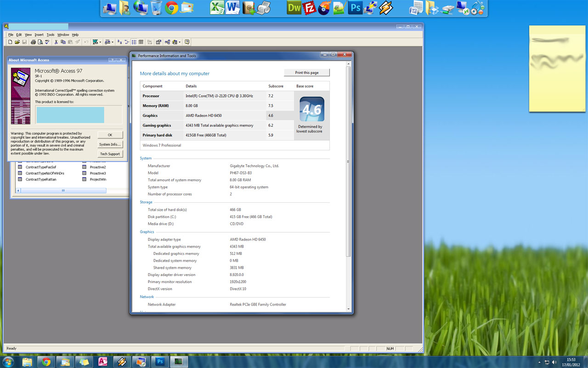Click the About dialog question mark button
The width and height of the screenshot is (588, 368).
[x=112, y=60]
